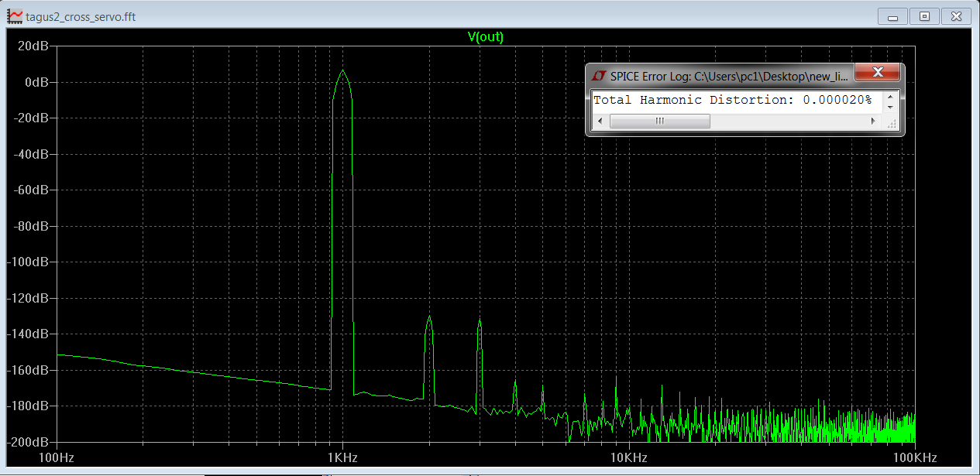Click the 0dB axis label
980x476 pixels.
(x=36, y=82)
